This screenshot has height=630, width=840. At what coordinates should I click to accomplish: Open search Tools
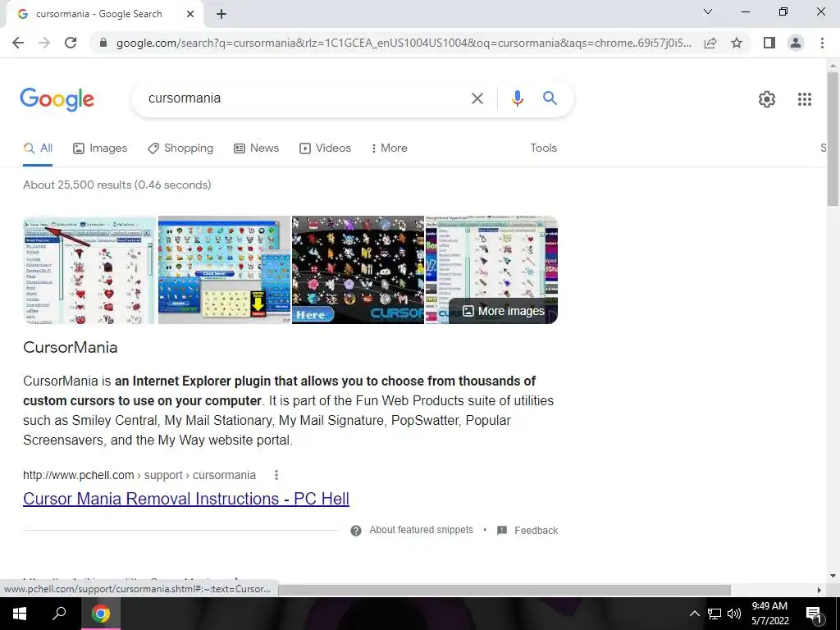(543, 148)
